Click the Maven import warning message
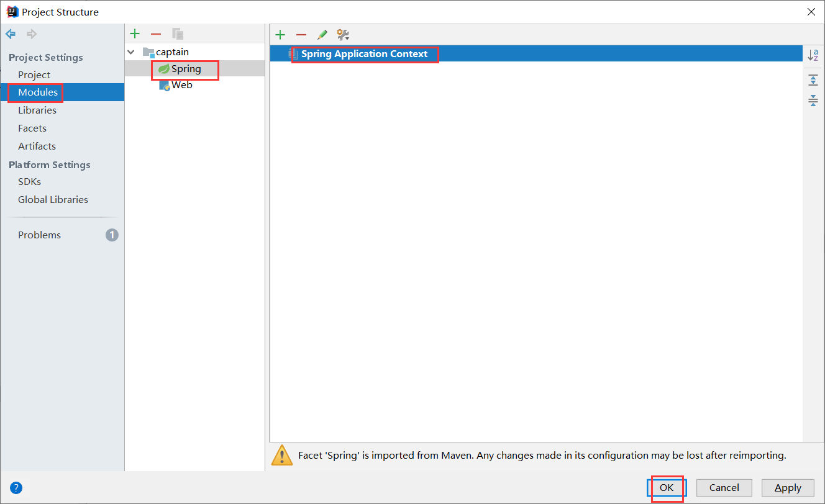 click(542, 455)
